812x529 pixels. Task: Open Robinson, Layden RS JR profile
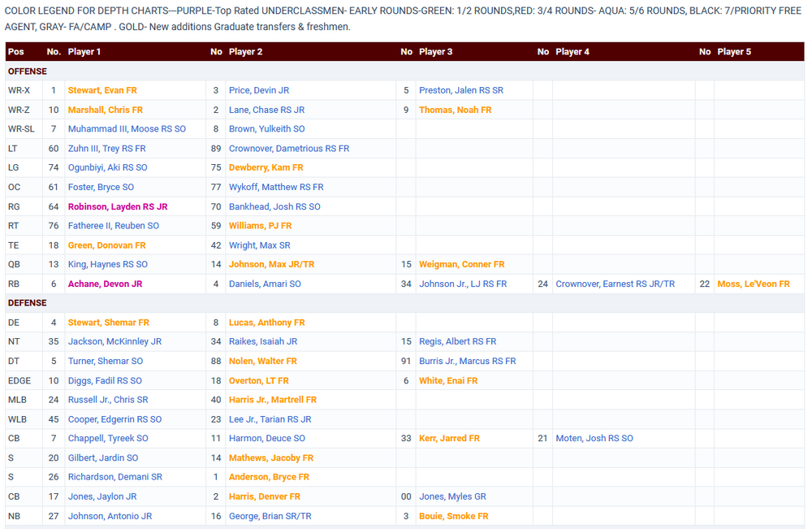pos(118,206)
